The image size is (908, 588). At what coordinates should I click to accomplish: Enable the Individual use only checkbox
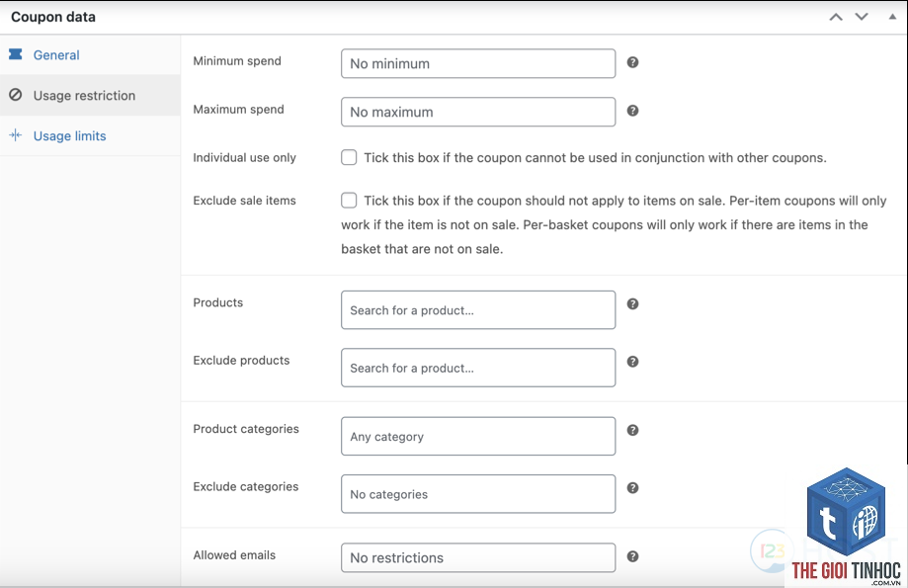[x=349, y=157]
